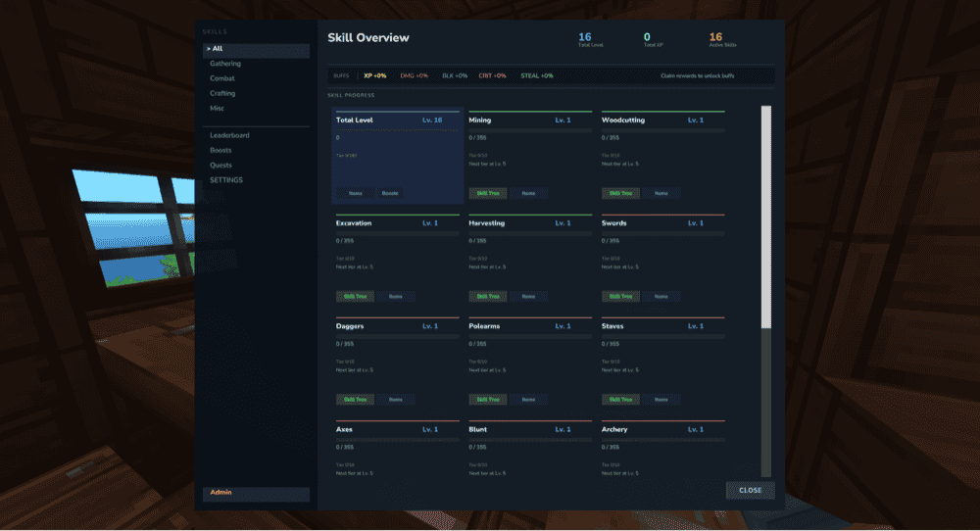Click the Woodcutting XP progress bar
This screenshot has height=531, width=980.
[663, 130]
